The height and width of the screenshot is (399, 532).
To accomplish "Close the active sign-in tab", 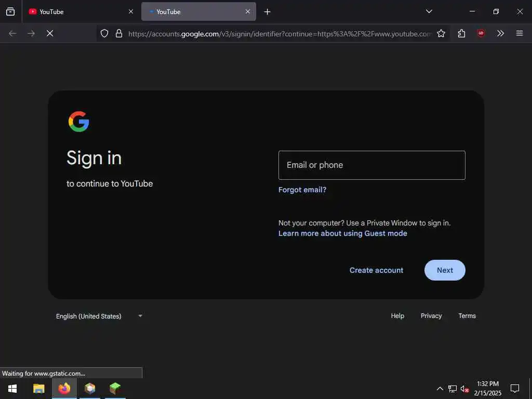I will click(248, 11).
